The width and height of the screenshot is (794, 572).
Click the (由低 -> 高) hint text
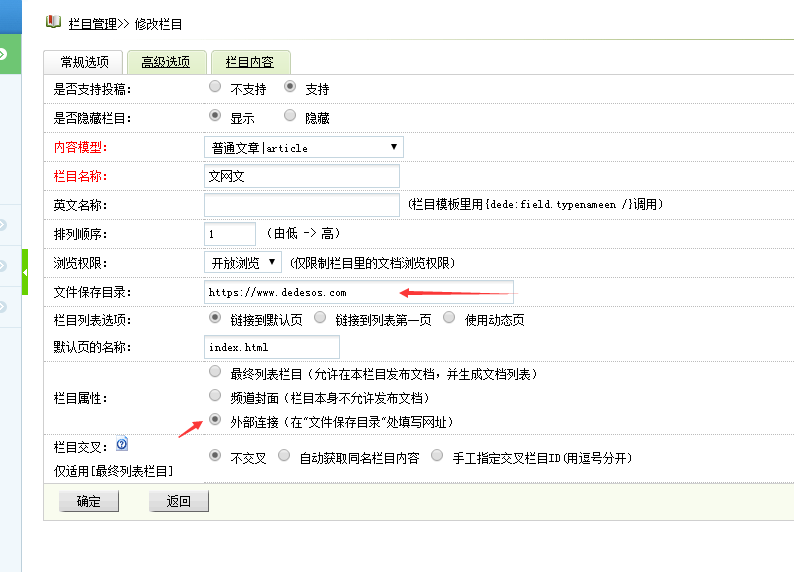(x=303, y=233)
